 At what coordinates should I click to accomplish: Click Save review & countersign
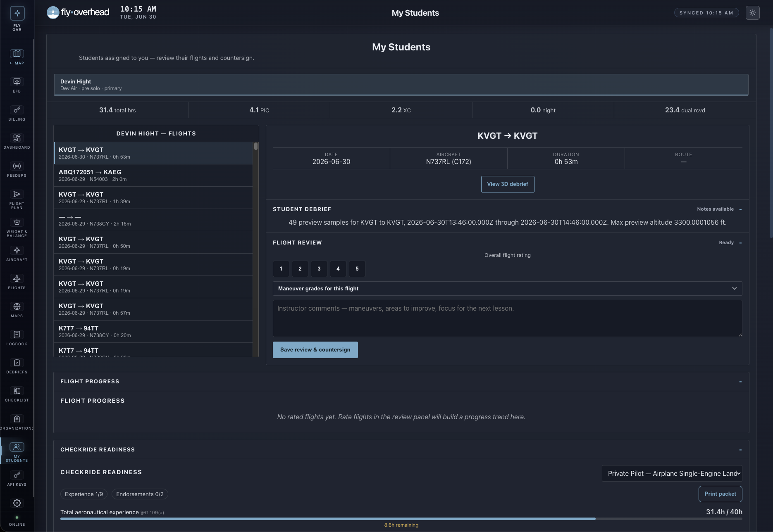[315, 350]
